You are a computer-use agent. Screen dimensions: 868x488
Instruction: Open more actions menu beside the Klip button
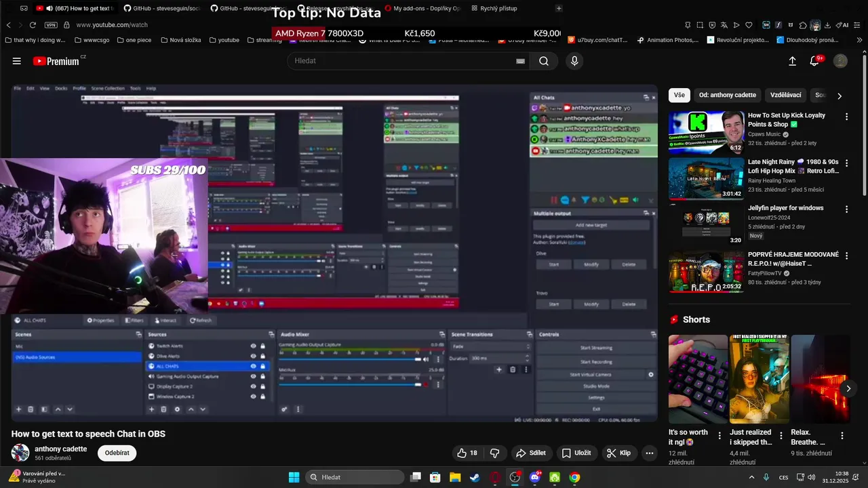point(650,453)
